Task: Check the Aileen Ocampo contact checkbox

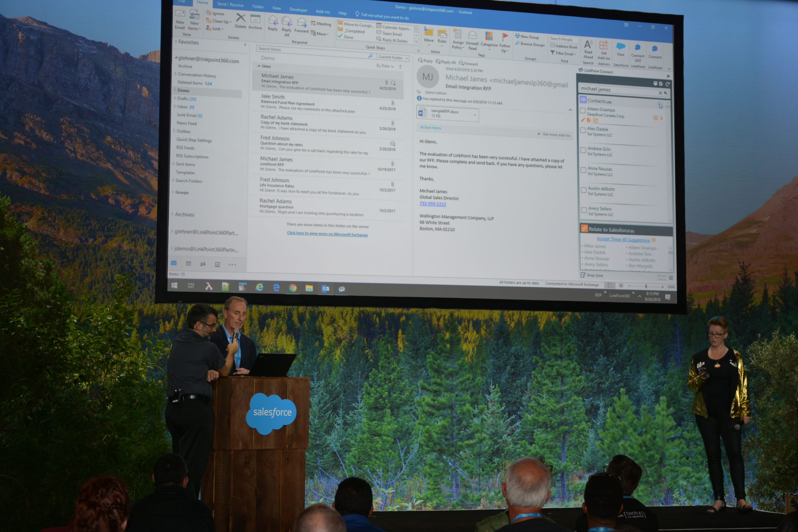Action: coord(583,111)
